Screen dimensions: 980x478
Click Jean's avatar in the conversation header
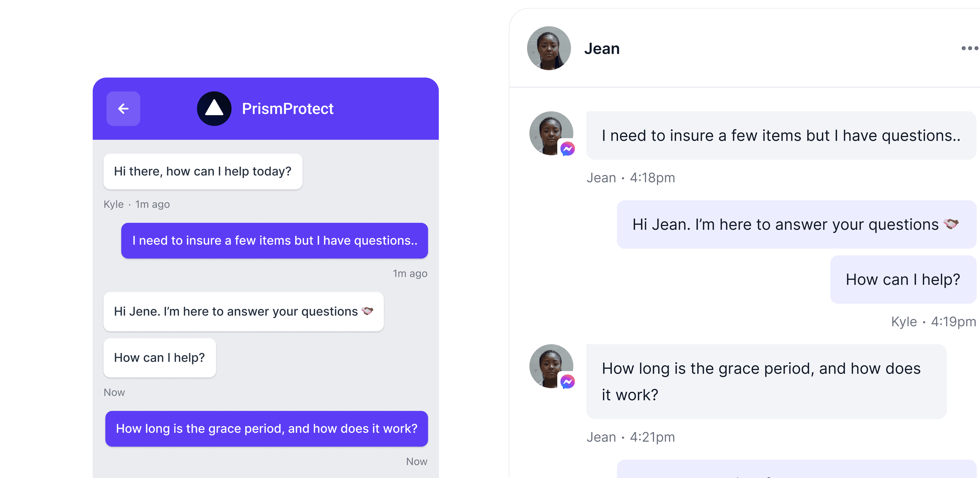pos(548,48)
